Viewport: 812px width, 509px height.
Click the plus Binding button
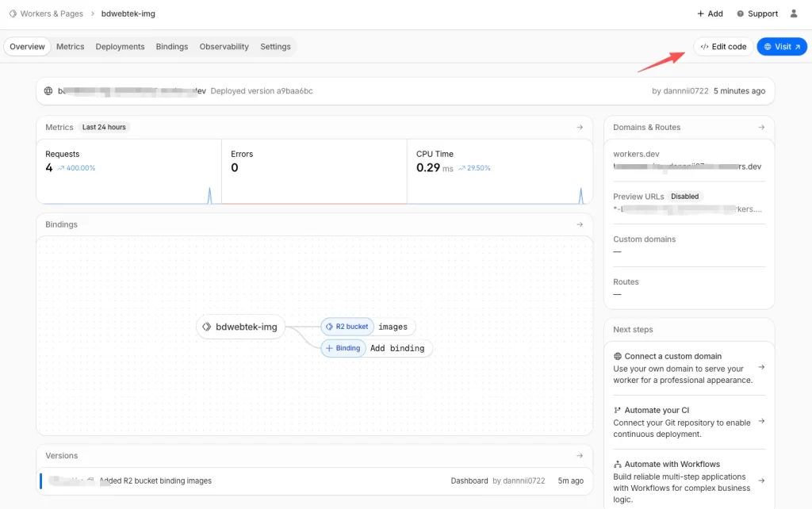tap(343, 349)
